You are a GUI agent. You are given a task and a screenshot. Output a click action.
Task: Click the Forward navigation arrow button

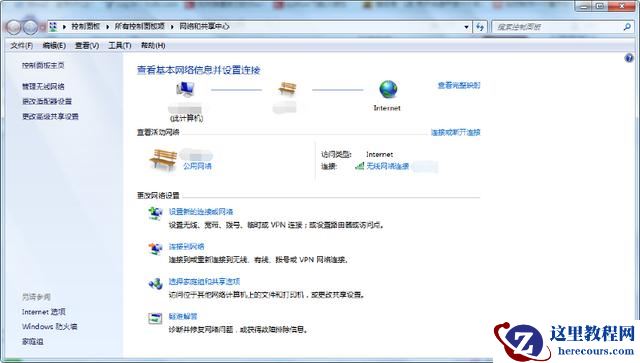point(30,27)
